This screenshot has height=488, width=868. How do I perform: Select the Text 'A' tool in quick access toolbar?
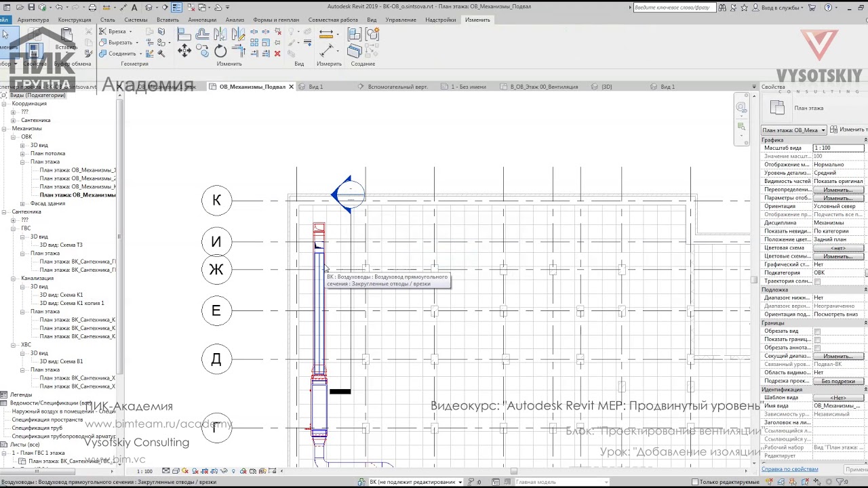point(135,7)
